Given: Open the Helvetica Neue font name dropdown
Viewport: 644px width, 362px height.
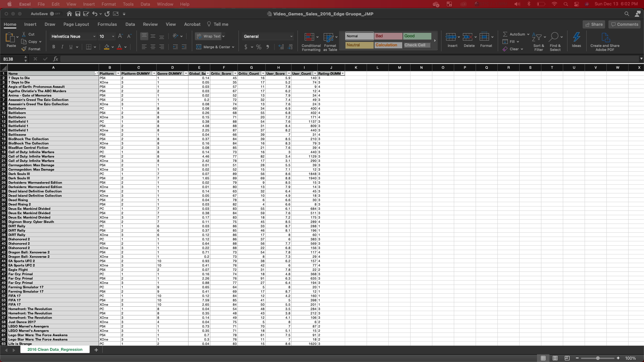Looking at the screenshot, I should pyautogui.click(x=94, y=36).
